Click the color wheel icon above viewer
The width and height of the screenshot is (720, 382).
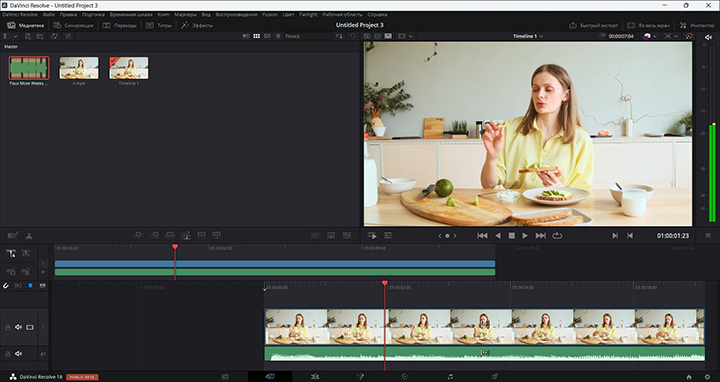(689, 36)
